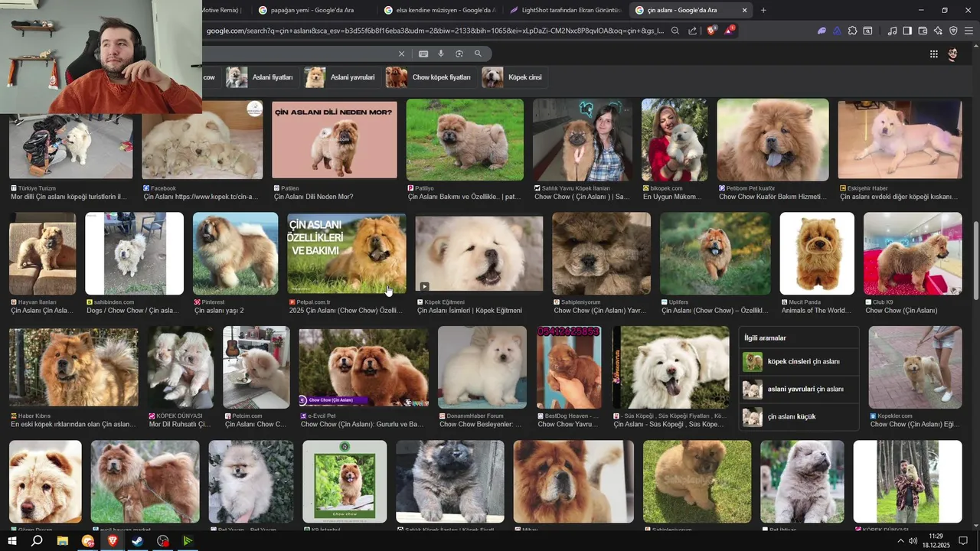
Task: Select the 'Chow köpek fiyatları' chip
Action: 429,77
